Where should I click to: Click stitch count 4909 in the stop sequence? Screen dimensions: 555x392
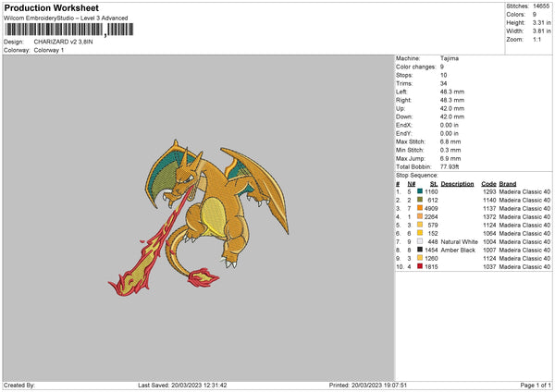[x=431, y=208]
